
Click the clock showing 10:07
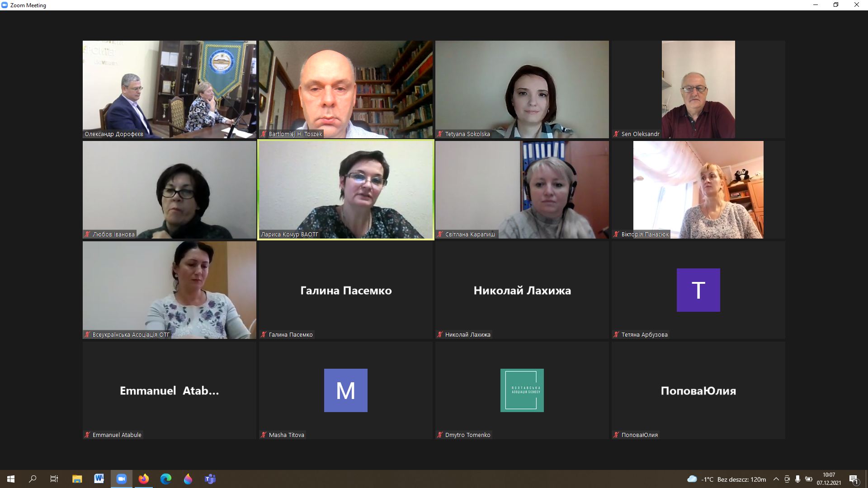click(x=829, y=479)
